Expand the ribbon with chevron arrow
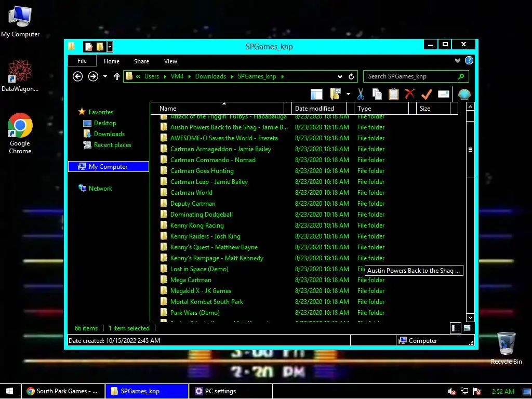 [x=458, y=60]
